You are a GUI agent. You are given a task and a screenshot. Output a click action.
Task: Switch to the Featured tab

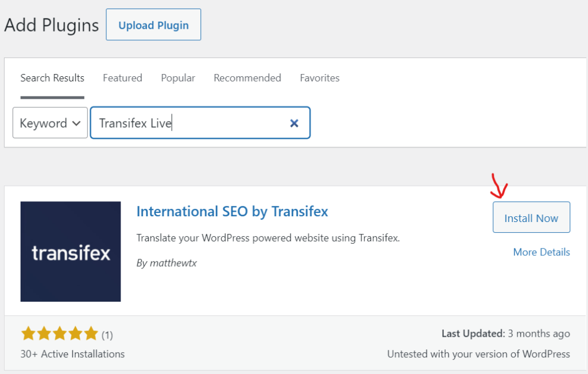pos(123,78)
